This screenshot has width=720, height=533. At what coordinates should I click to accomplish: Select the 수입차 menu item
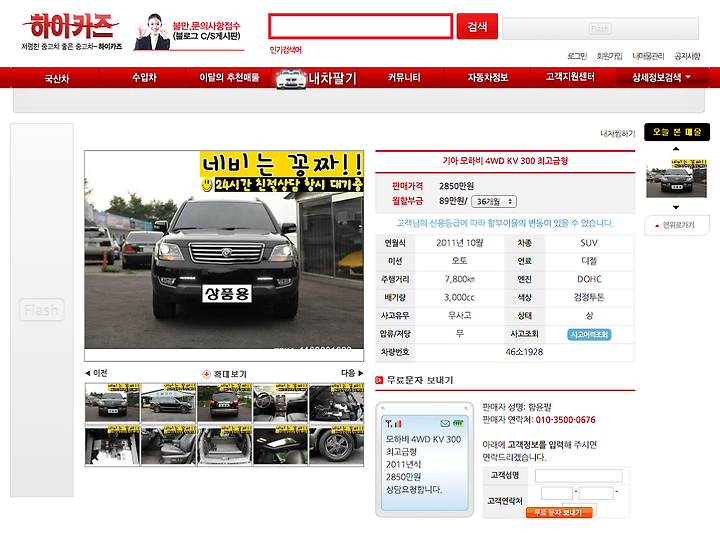[x=144, y=78]
